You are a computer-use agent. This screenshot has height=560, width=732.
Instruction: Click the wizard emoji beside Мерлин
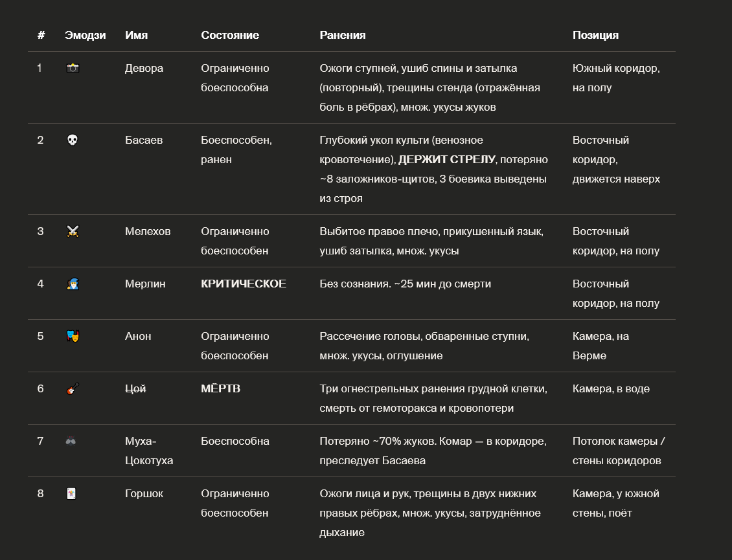(x=73, y=284)
